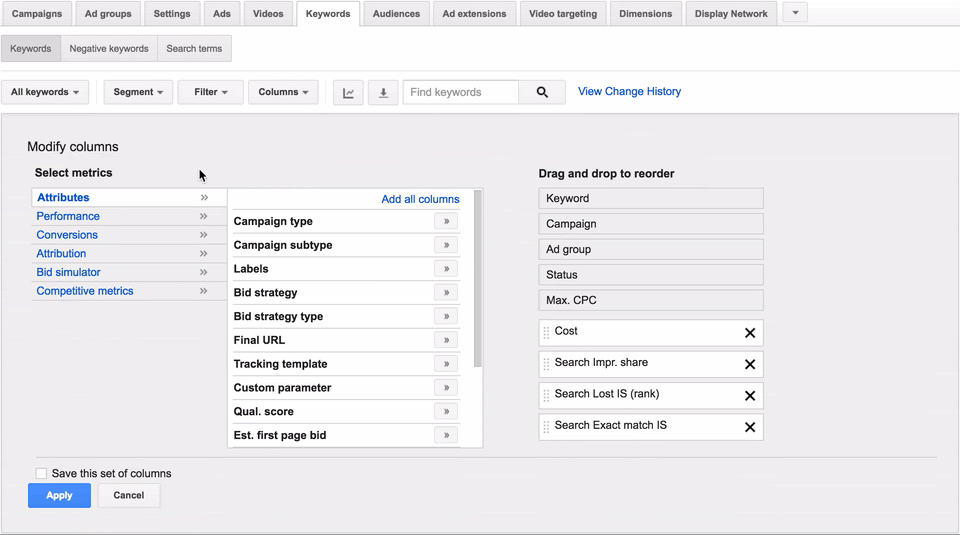
Task: Click the fixed Keyword column box
Action: (x=651, y=198)
